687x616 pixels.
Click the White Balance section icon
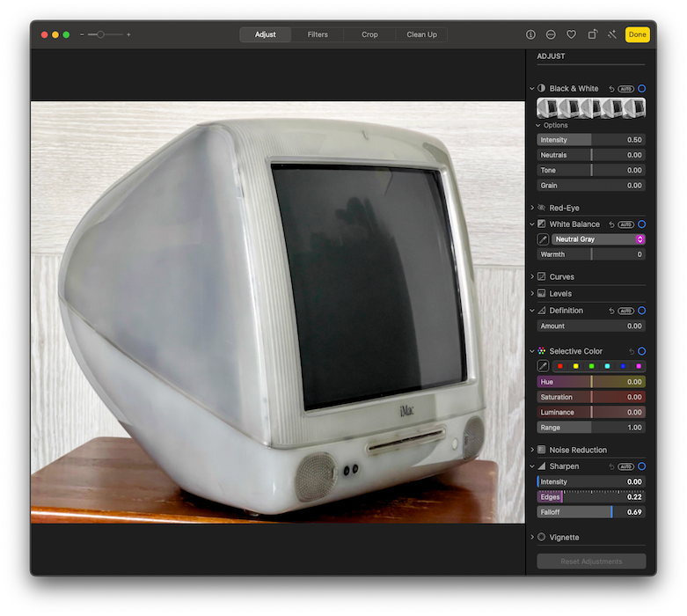coord(542,224)
